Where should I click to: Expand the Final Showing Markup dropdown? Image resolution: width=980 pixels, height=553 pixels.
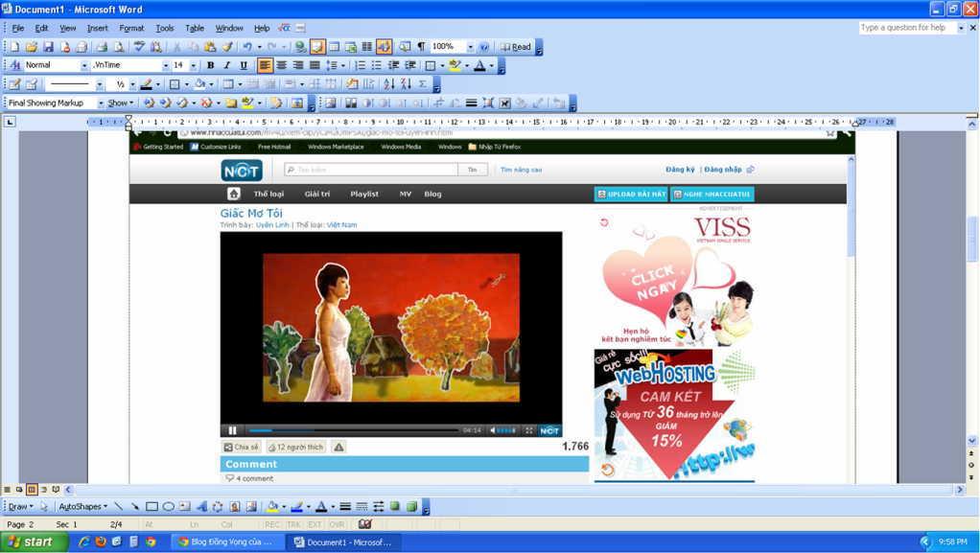click(101, 104)
